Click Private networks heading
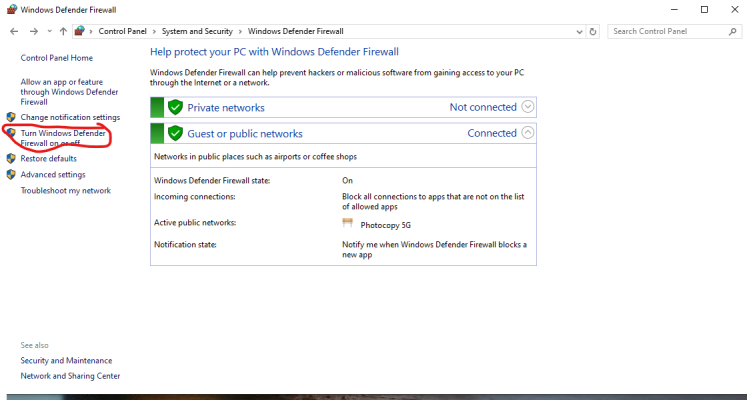The height and width of the screenshot is (400, 747). coord(226,108)
